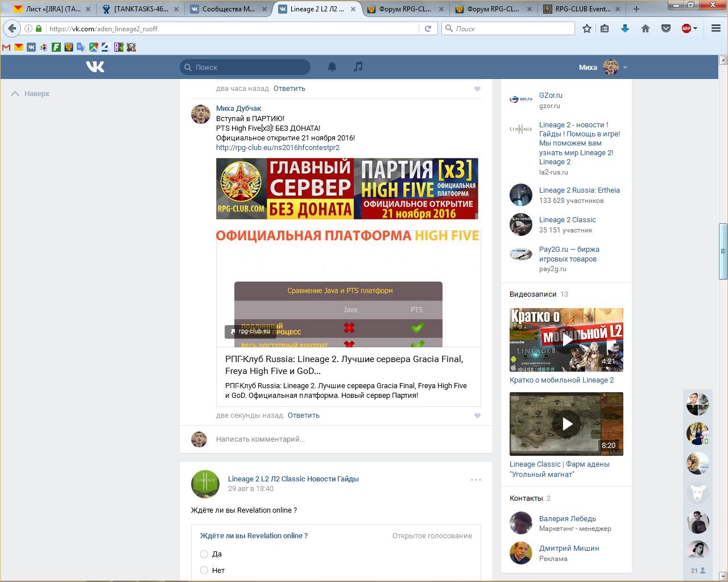Open the three-dots menu of the Lineage post
The image size is (728, 582).
(x=476, y=480)
